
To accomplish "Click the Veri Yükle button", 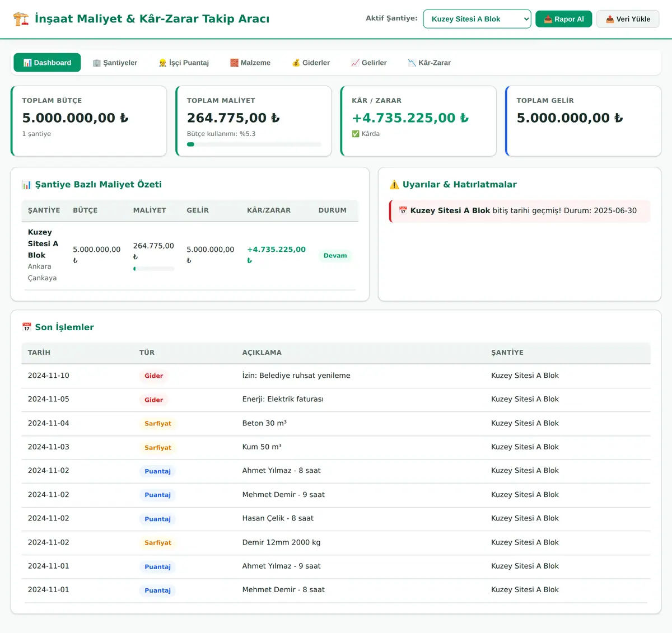I will coord(628,19).
